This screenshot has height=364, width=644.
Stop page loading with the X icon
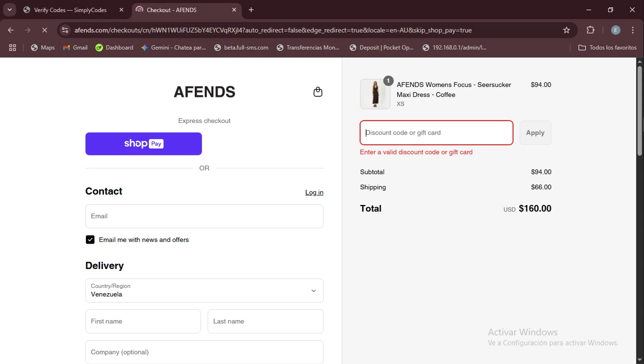(x=45, y=30)
